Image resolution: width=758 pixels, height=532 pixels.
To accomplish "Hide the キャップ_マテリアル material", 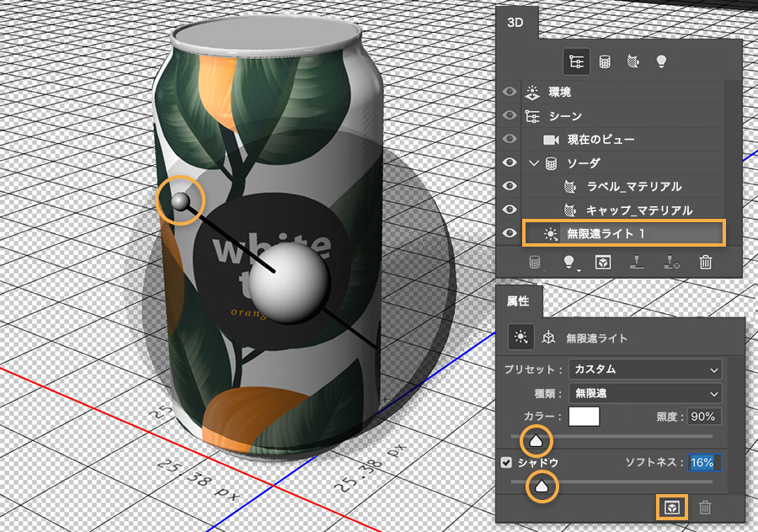I will coord(509,210).
